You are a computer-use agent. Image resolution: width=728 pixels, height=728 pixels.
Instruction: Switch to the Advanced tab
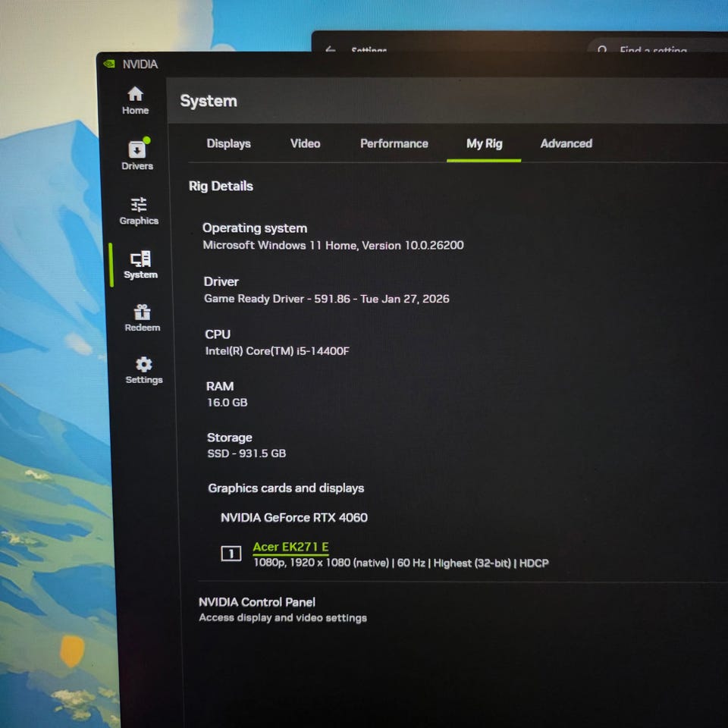[x=566, y=143]
